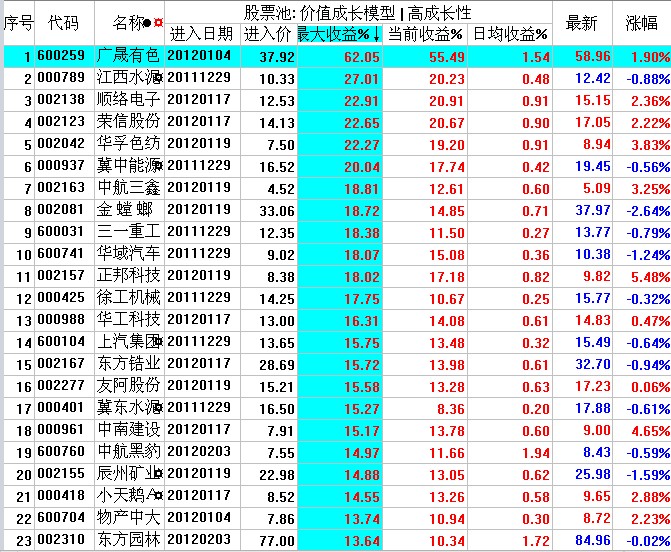Viewport: 671px width, 552px height.
Task: Click entry price 33.06
Action: click(x=277, y=211)
